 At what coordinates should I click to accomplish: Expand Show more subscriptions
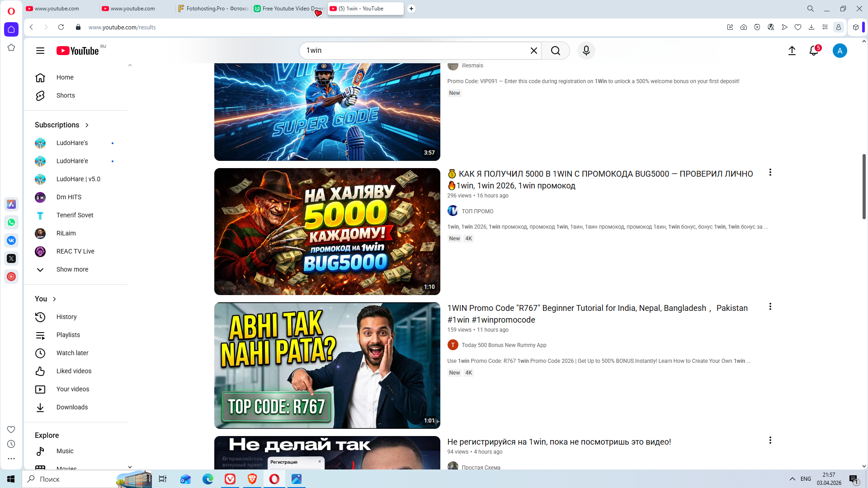click(72, 269)
